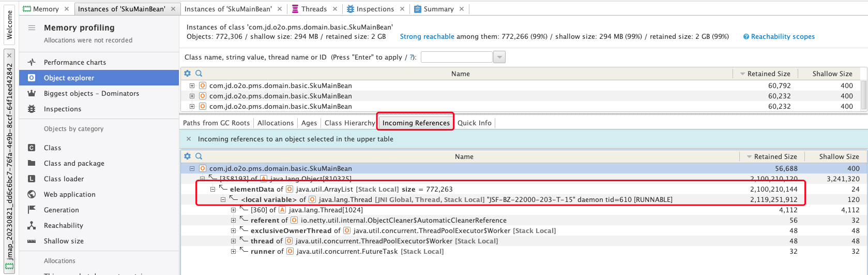Open Reachability category view

[x=63, y=225]
